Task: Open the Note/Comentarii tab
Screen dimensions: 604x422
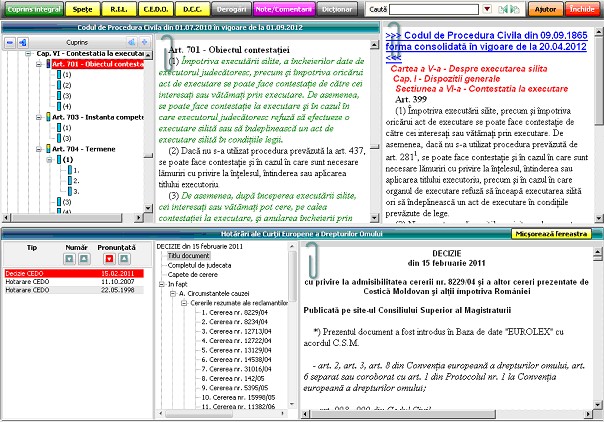Action: point(284,9)
